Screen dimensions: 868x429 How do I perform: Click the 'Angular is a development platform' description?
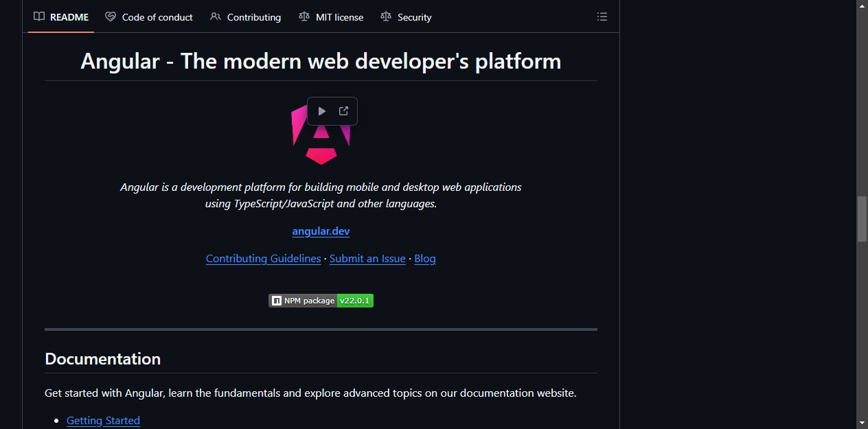click(x=321, y=196)
